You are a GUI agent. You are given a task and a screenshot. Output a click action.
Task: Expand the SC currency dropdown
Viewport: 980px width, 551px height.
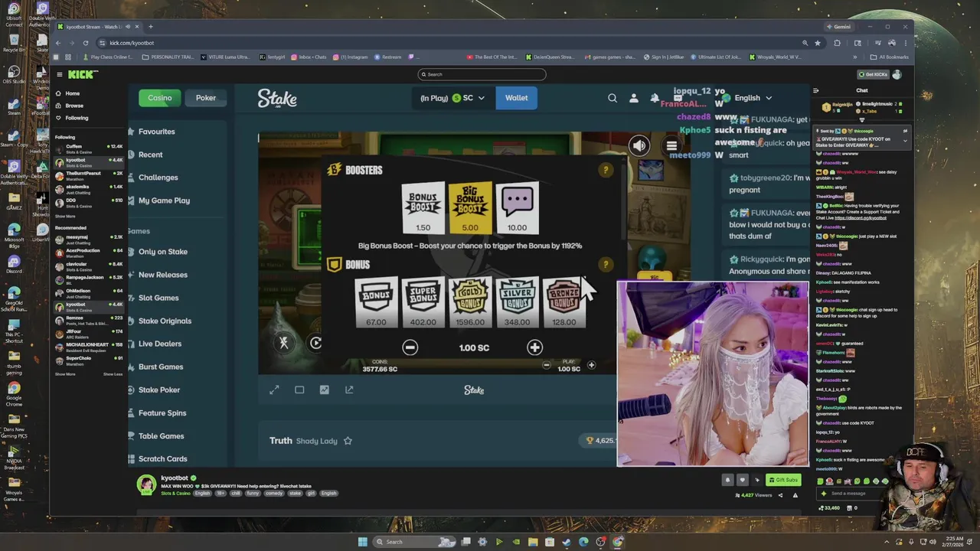[x=452, y=98]
